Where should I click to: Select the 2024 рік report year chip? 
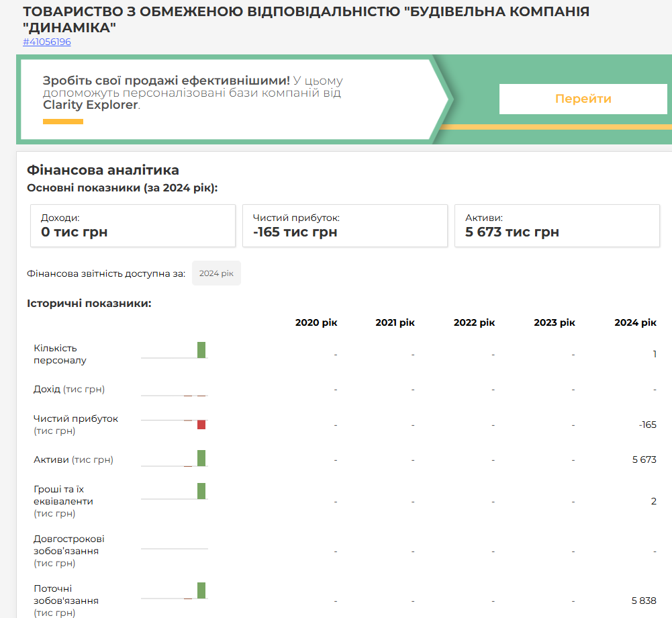click(x=216, y=273)
